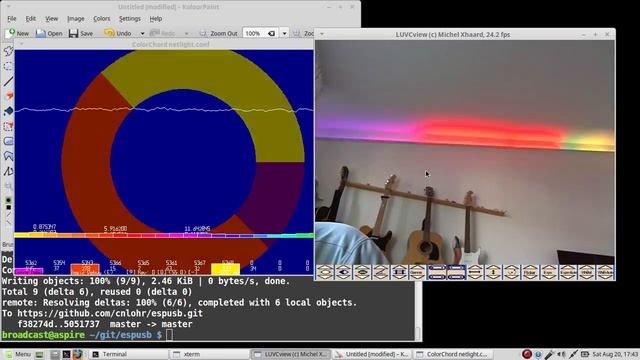Image resolution: width=640 pixels, height=360 pixels.
Task: Switch to the xterm taskbar entry
Action: pyautogui.click(x=210, y=354)
